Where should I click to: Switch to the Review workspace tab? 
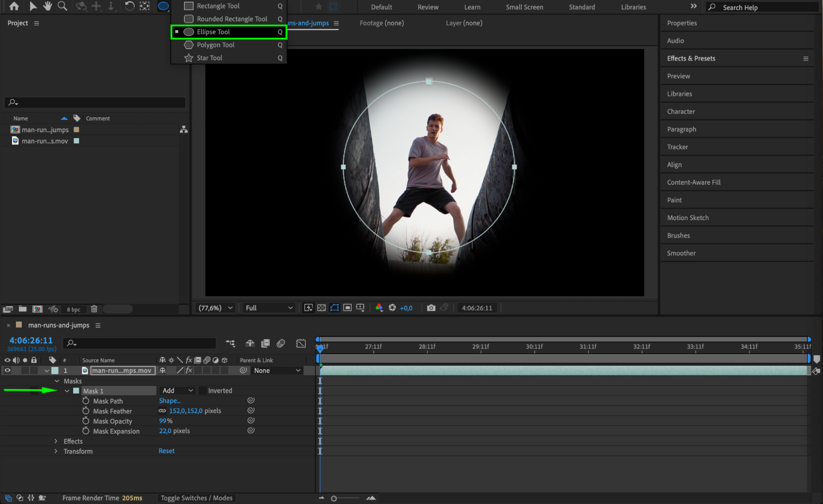428,7
